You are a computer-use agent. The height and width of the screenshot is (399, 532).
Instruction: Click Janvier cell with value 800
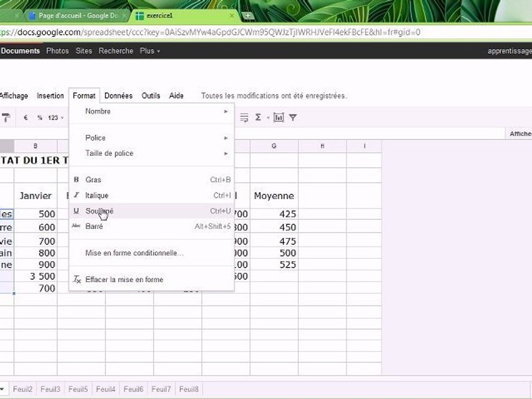pos(35,253)
